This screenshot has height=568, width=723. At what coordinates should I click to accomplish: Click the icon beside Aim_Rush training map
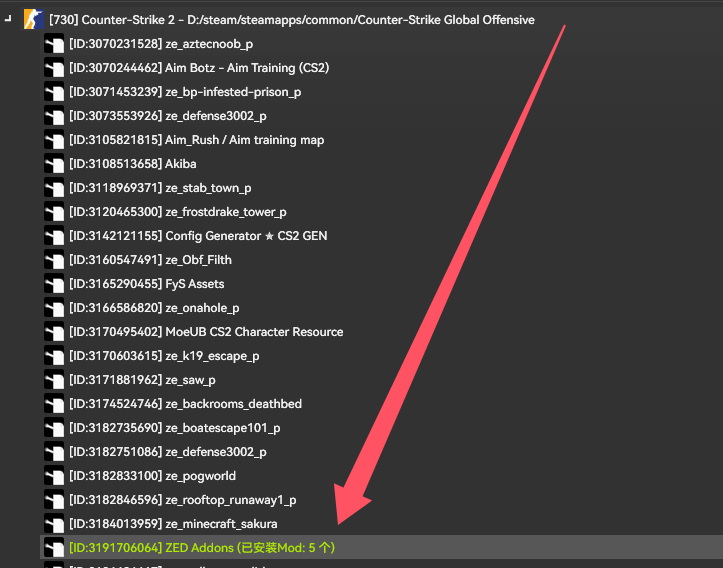54,140
